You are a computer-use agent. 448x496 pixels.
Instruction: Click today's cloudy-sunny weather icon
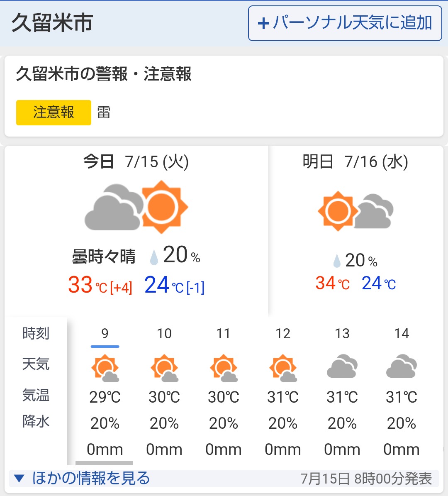tap(136, 207)
